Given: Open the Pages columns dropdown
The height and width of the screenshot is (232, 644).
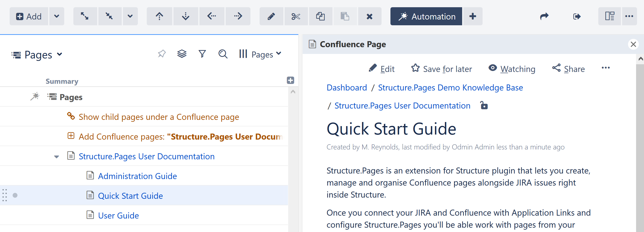Looking at the screenshot, I should coord(260,54).
